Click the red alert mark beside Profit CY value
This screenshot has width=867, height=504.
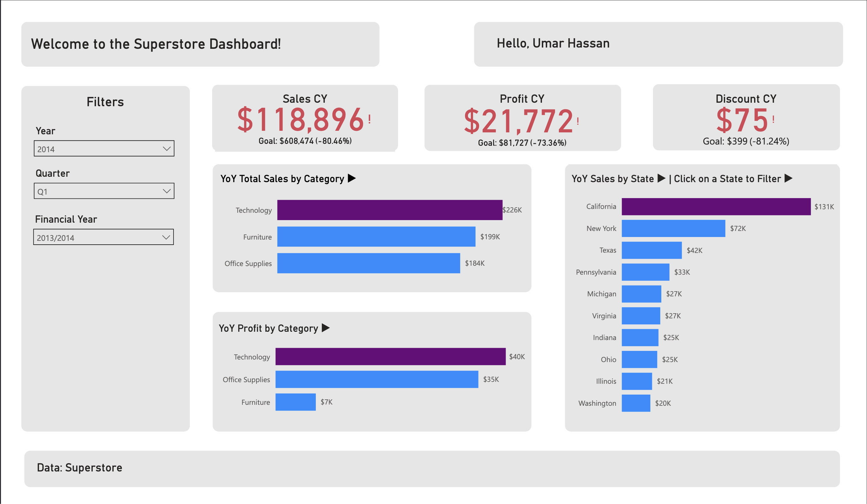578,121
